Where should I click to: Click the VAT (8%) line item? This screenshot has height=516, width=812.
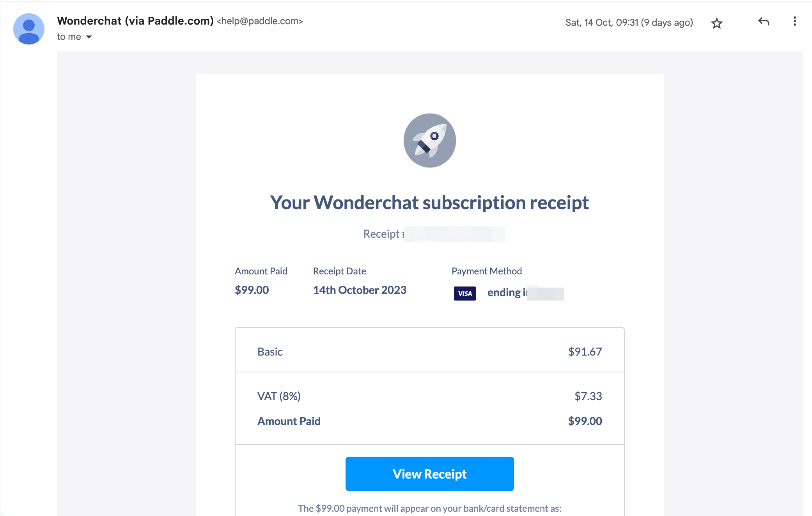(x=279, y=396)
